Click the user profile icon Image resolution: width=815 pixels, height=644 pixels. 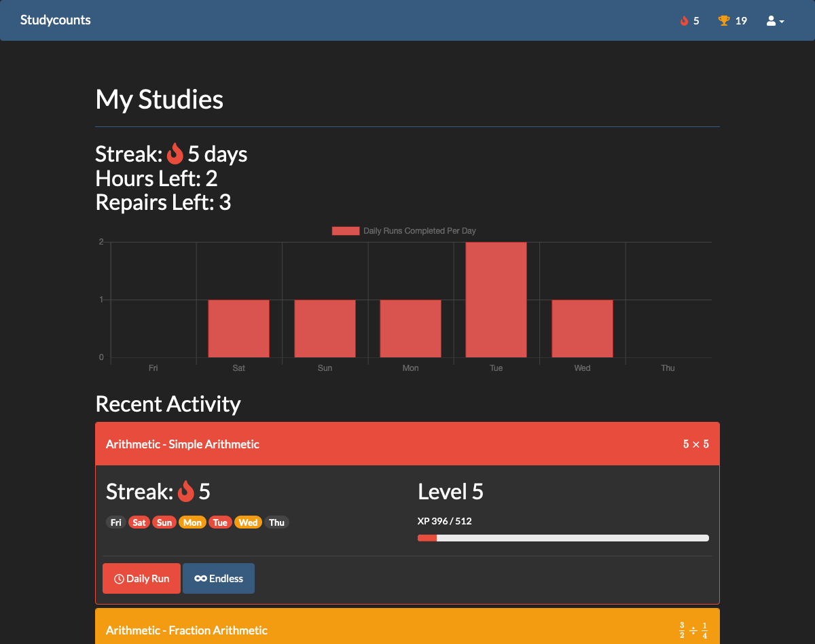(x=772, y=20)
